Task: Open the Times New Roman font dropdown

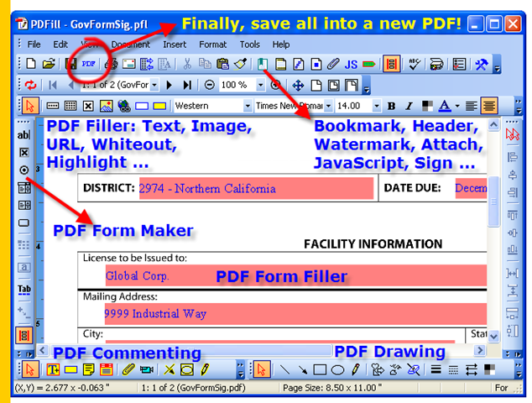Action: click(328, 107)
